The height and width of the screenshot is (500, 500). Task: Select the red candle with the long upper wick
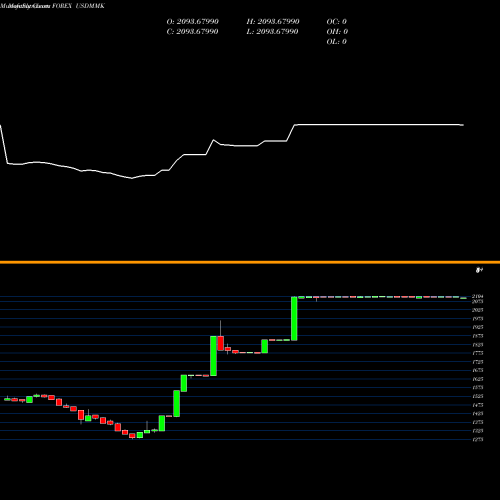click(x=220, y=343)
